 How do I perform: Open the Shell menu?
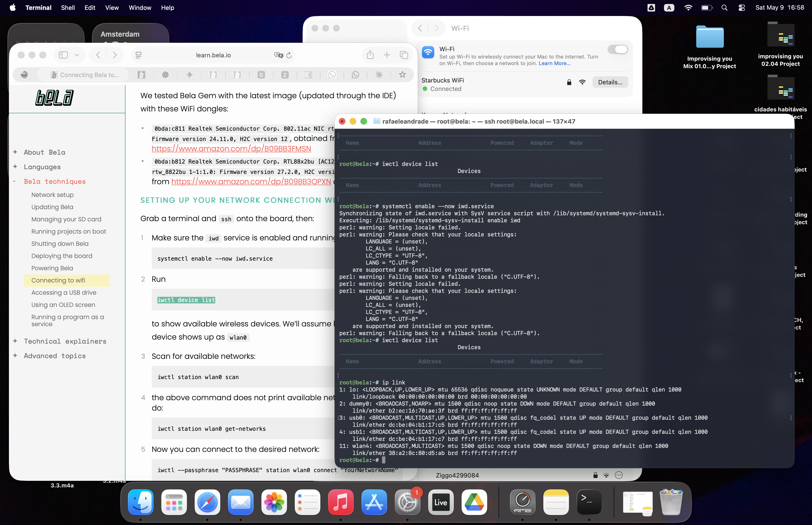[x=68, y=8]
